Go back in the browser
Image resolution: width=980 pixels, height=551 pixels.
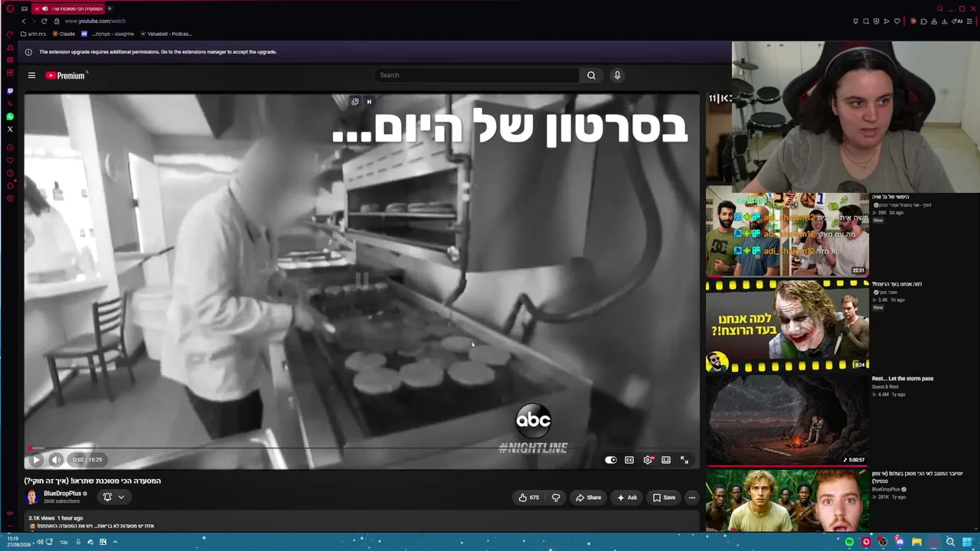pos(23,21)
